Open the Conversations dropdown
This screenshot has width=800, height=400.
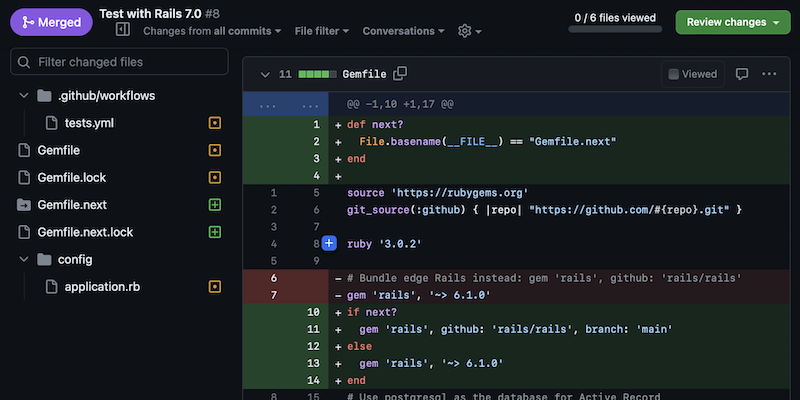[404, 31]
